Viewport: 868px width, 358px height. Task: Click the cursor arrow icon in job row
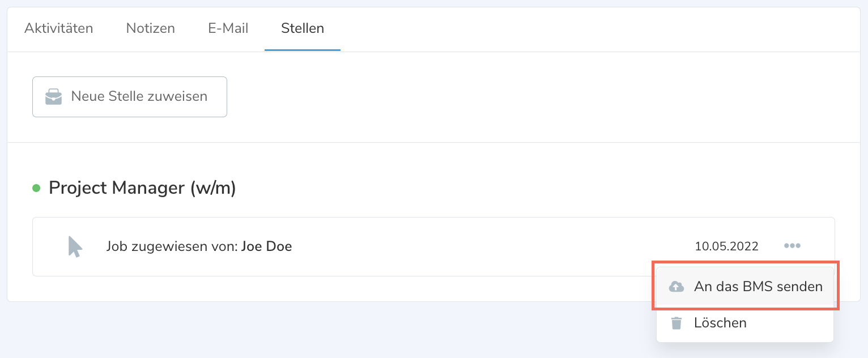tap(75, 247)
